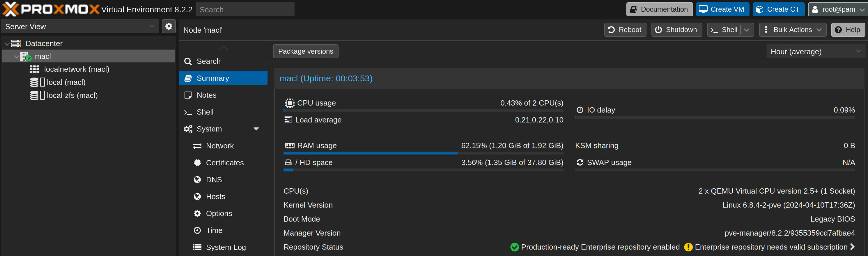This screenshot has width=868, height=256.
Task: Click the Documentation button
Action: coord(659,9)
